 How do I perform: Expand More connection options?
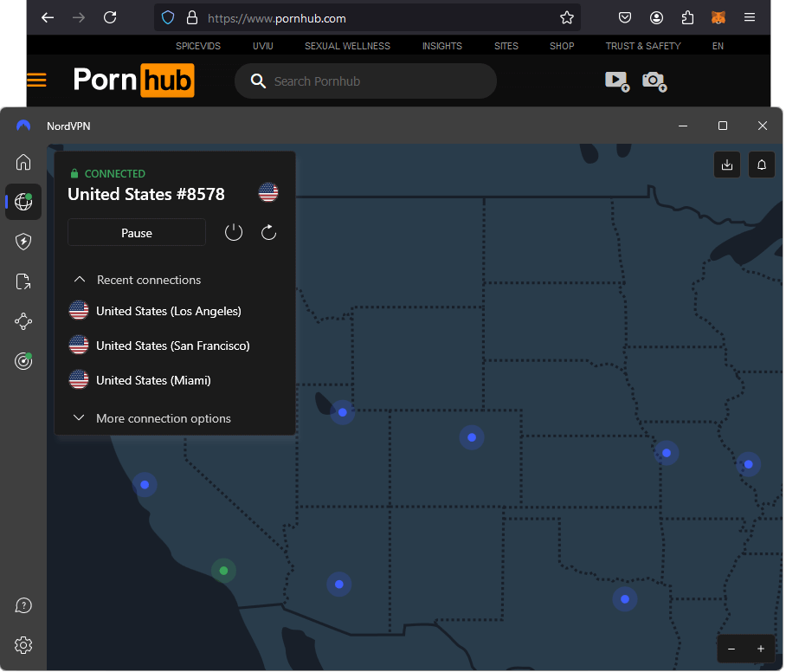[x=151, y=418]
